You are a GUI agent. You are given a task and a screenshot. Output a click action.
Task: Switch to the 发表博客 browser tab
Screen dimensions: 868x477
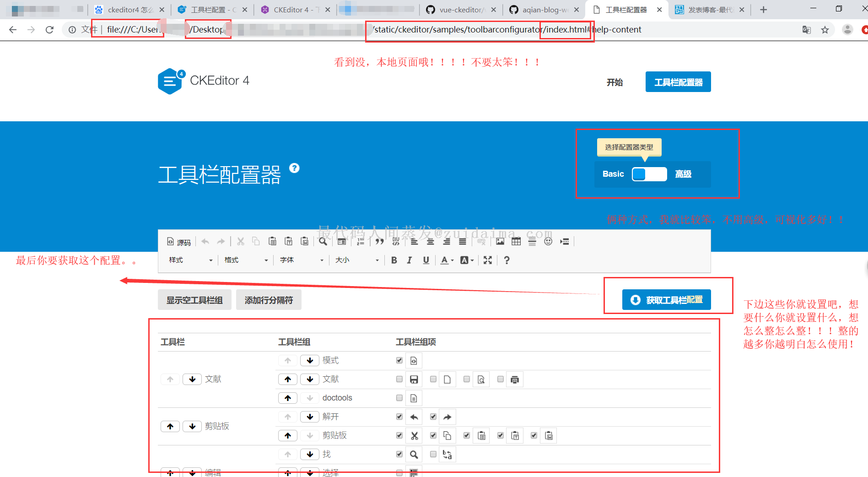click(710, 10)
